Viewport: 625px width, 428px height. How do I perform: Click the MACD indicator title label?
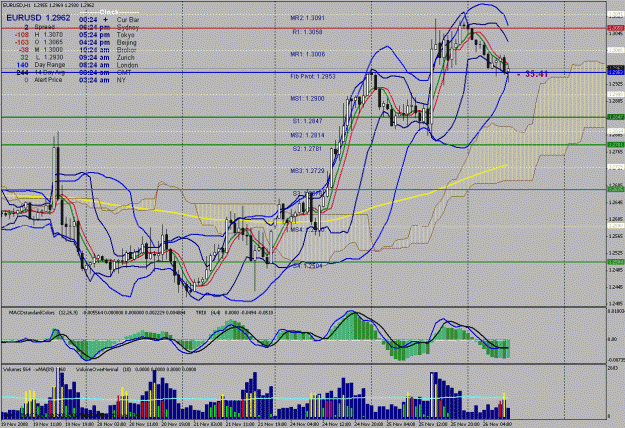coord(33,313)
